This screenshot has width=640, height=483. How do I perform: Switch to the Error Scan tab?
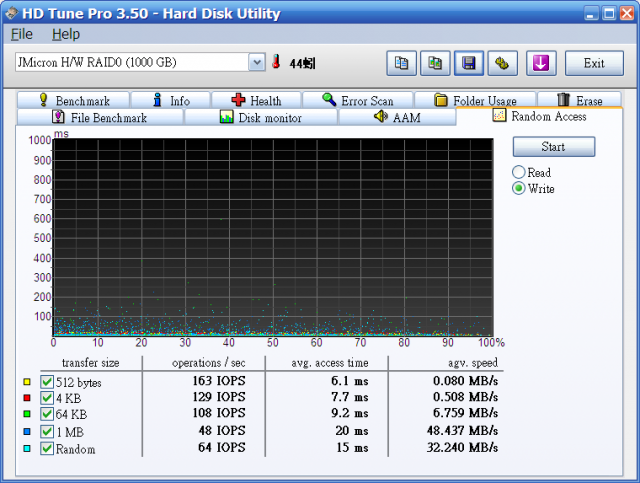(358, 100)
